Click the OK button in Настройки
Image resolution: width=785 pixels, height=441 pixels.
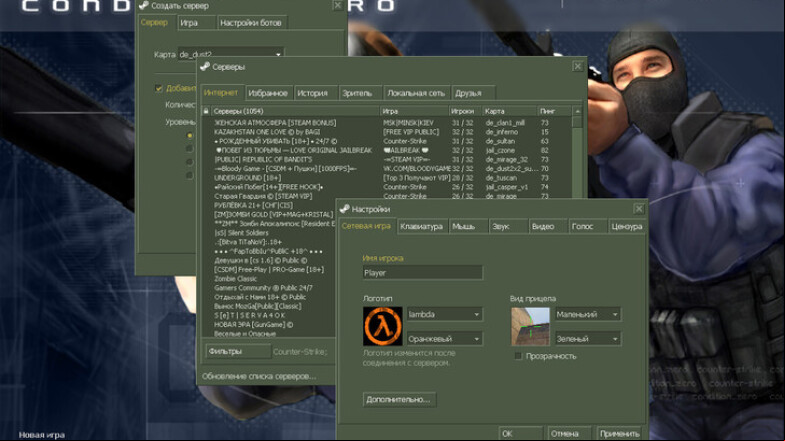pyautogui.click(x=521, y=433)
